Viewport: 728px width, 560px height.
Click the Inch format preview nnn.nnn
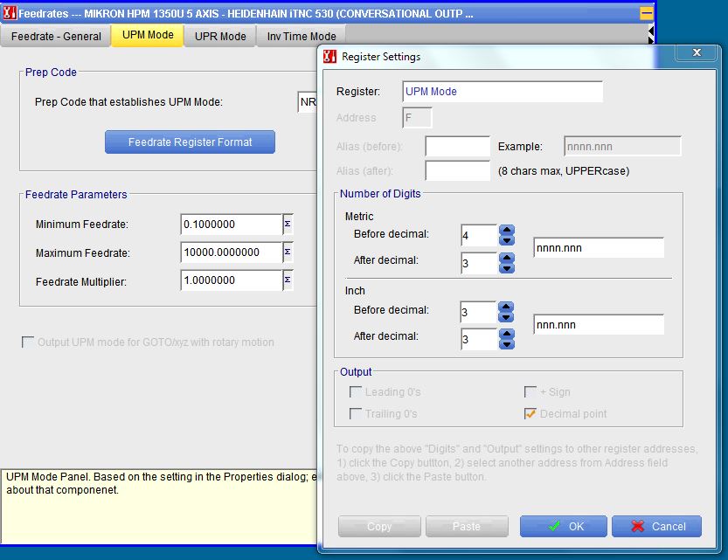599,325
